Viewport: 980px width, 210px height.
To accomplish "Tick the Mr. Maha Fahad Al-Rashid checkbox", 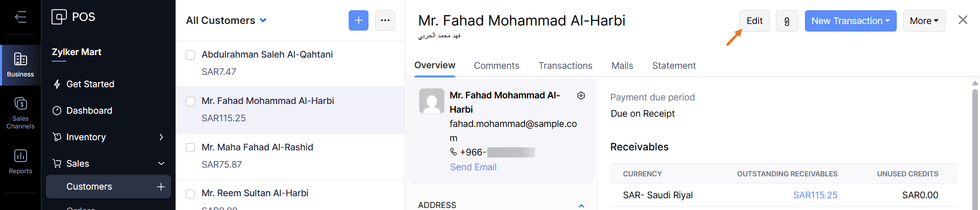I will [x=190, y=148].
